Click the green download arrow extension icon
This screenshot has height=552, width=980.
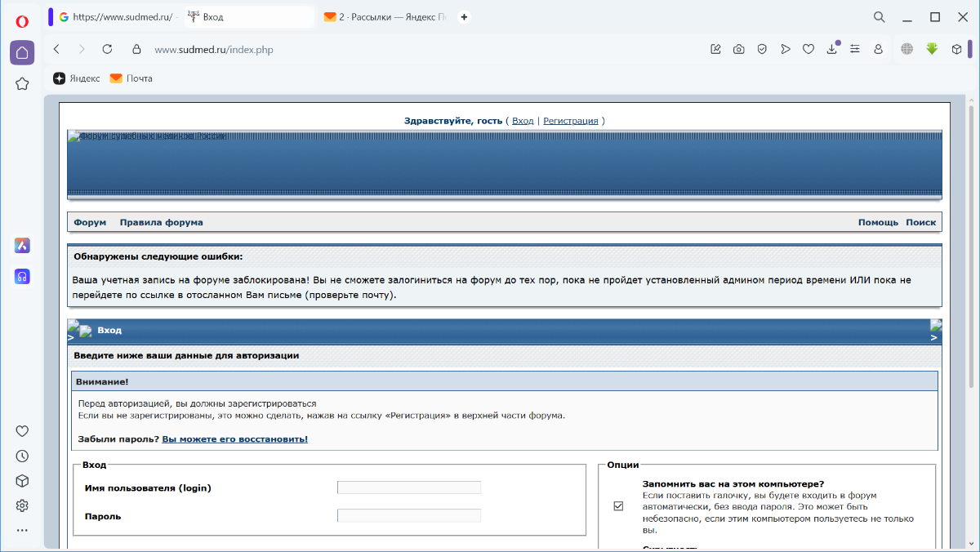[x=932, y=49]
